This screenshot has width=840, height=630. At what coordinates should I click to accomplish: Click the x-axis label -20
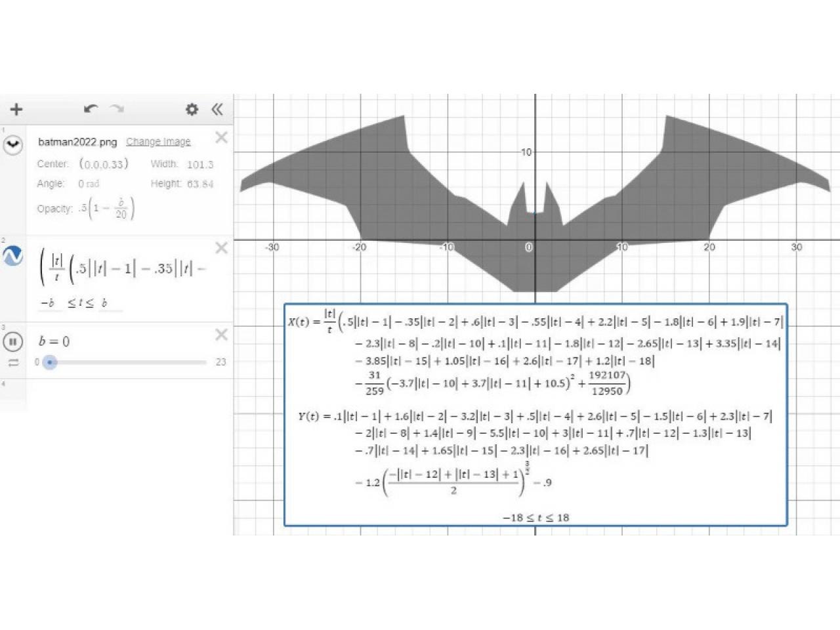point(359,247)
